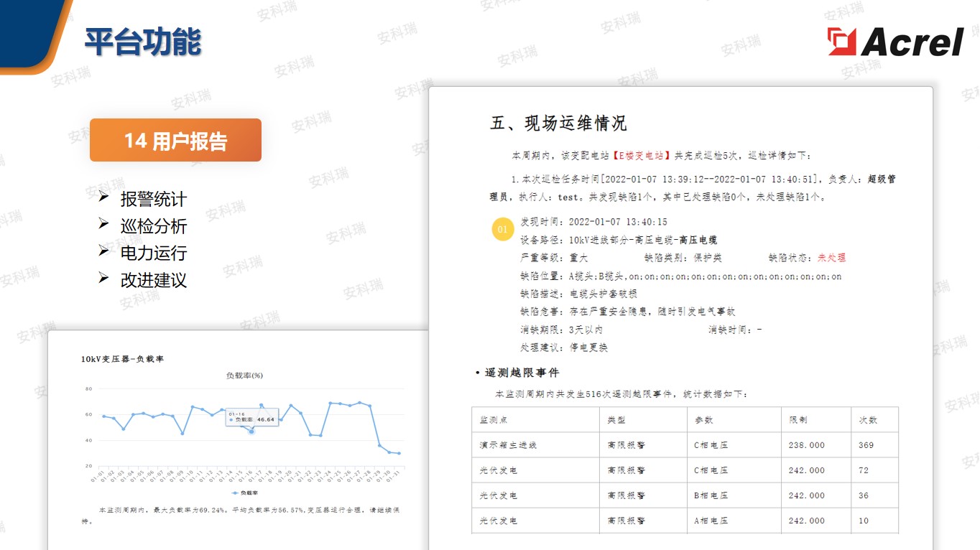Click the red 未处理 defect status text
Viewport: 980px width, 550px height.
tap(831, 258)
